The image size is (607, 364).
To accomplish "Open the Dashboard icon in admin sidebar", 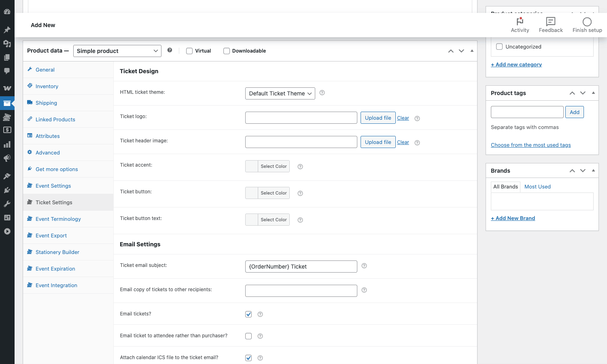I will [7, 12].
